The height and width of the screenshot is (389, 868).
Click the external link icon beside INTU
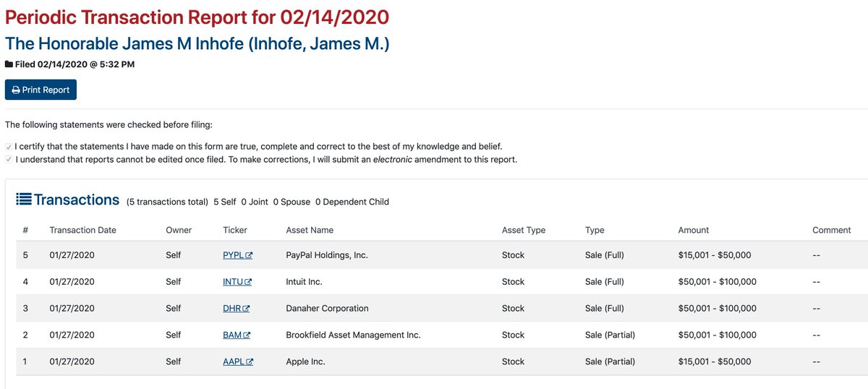click(248, 282)
